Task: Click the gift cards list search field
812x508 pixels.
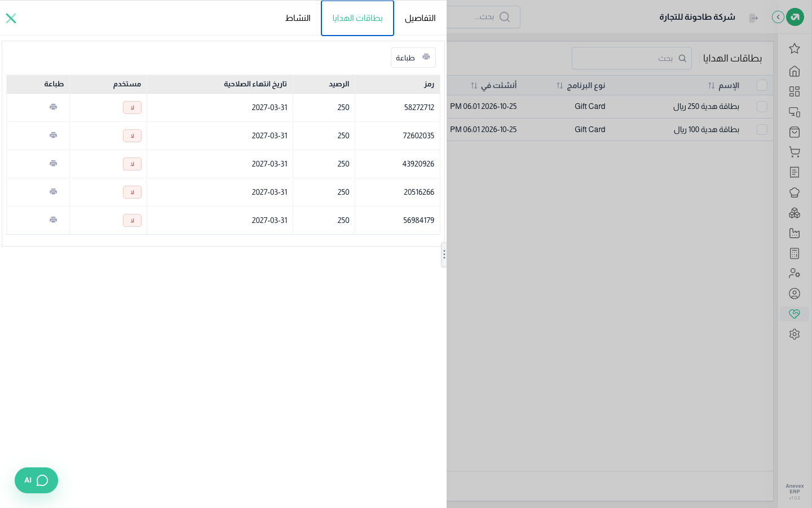Action: tap(632, 58)
